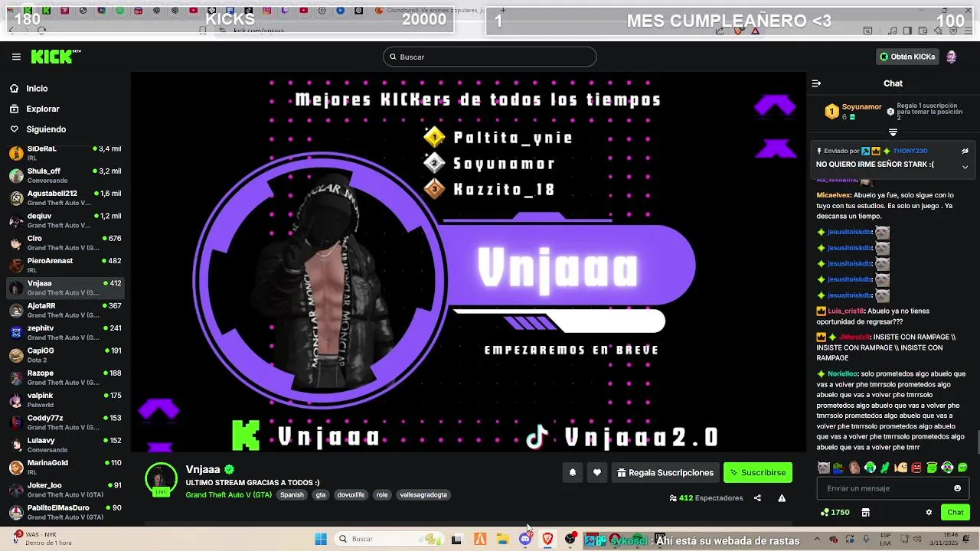The image size is (980, 551).
Task: Click the Vnjaaa streamer avatar below the video
Action: point(161,480)
